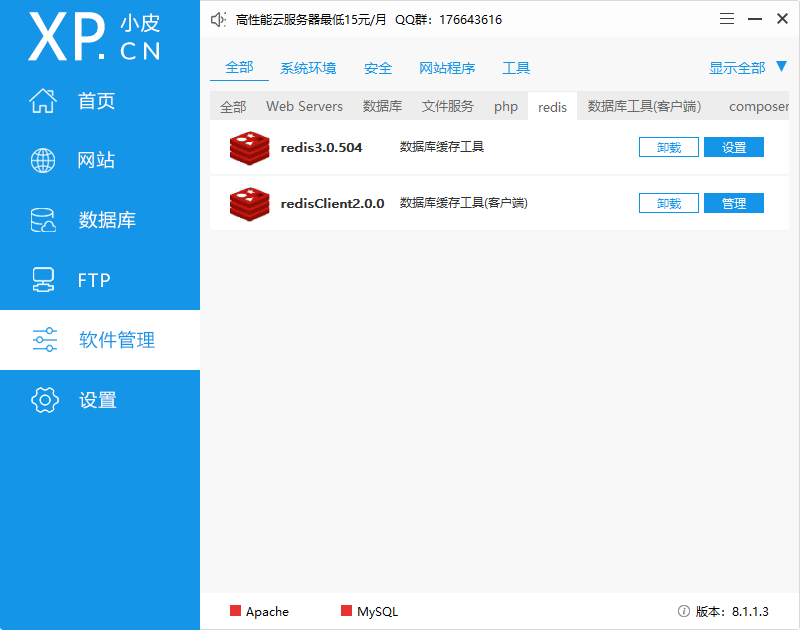
Task: Click 设置 for redis3.0.504
Action: point(734,147)
